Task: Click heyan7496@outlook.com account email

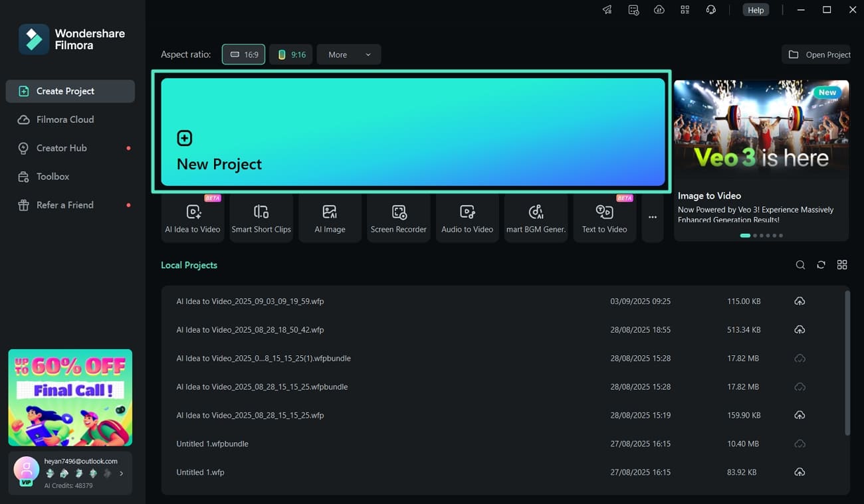Action: [80, 461]
